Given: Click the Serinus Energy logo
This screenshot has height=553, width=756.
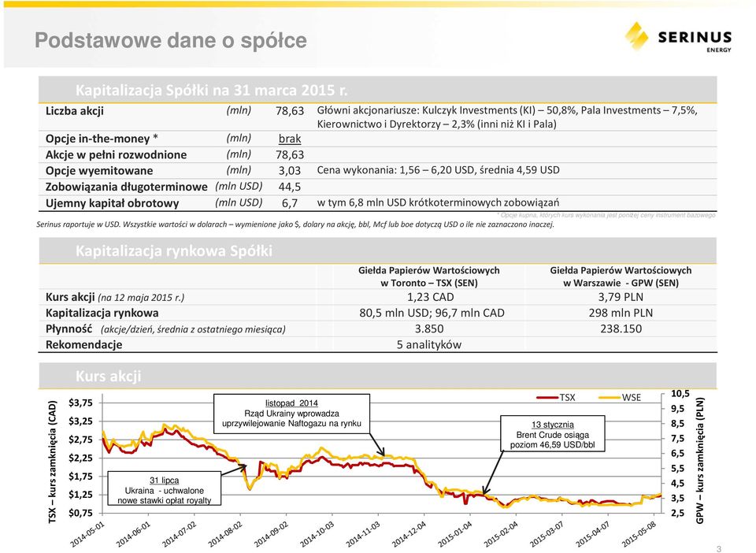Looking at the screenshot, I should (x=678, y=36).
